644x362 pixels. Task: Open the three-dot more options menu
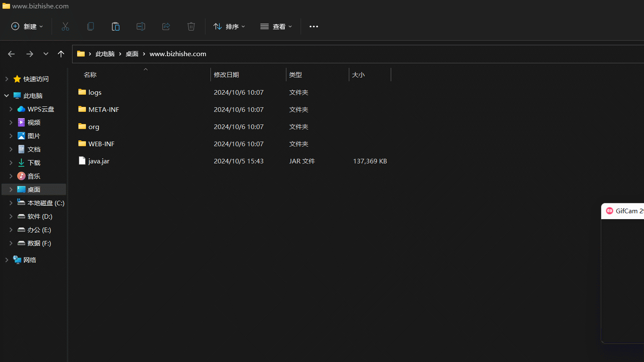tap(314, 26)
